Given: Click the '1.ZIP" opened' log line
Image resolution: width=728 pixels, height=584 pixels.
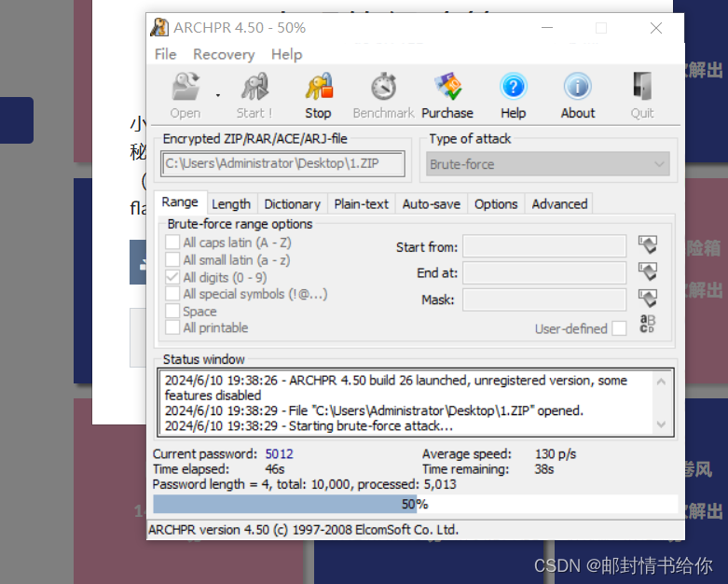Looking at the screenshot, I should 374,410.
